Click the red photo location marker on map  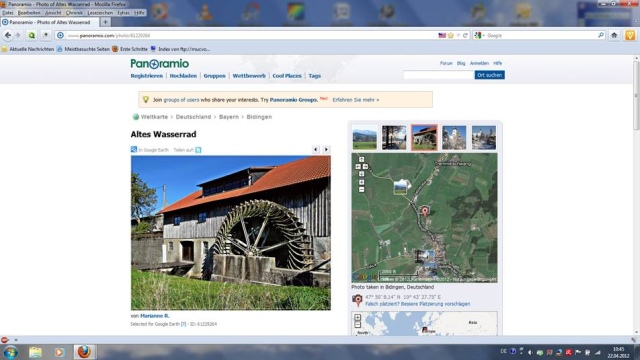point(424,211)
